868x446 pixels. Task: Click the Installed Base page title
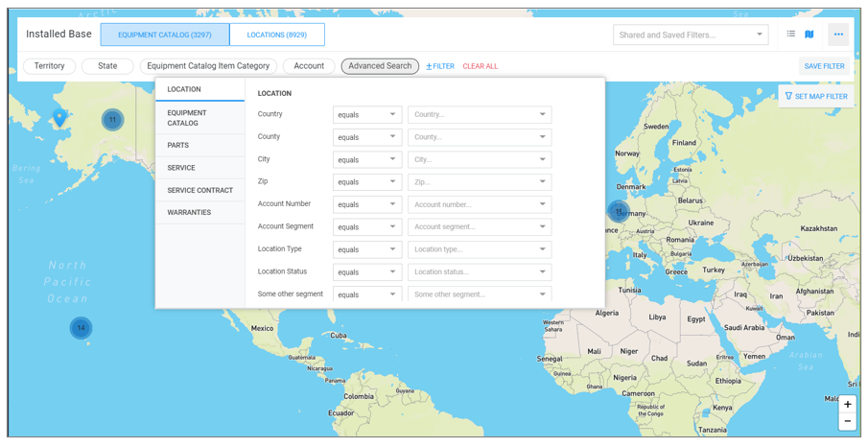pyautogui.click(x=59, y=34)
